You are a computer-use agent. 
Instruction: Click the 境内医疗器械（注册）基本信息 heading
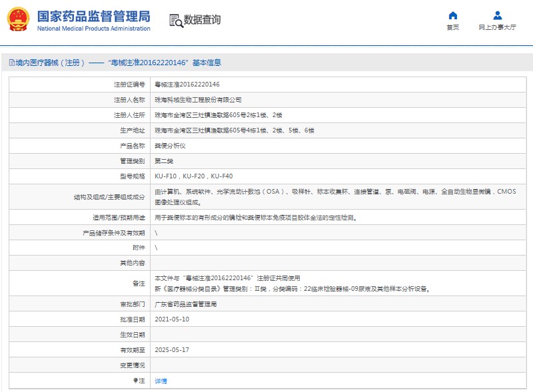119,63
